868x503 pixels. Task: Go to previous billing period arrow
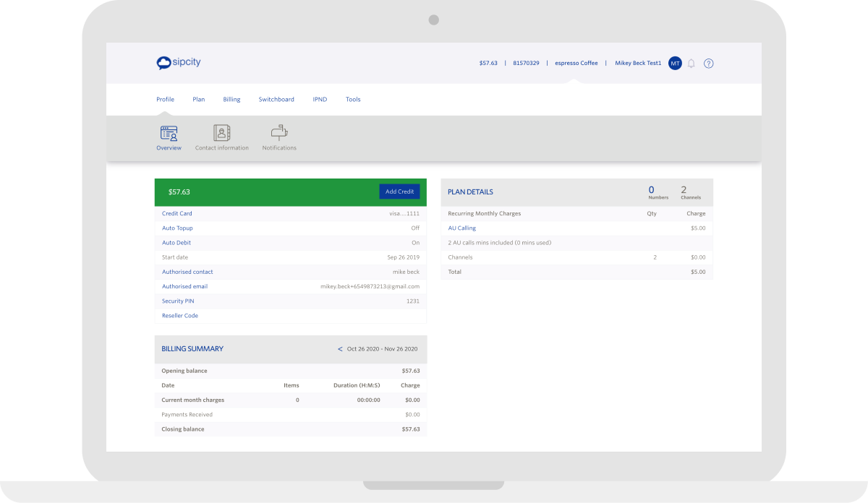click(x=340, y=349)
